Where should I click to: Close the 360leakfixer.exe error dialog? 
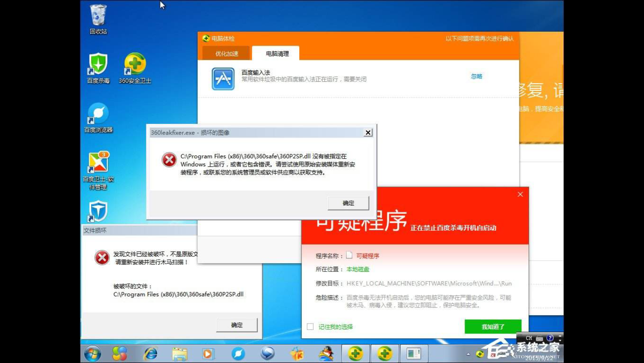368,132
